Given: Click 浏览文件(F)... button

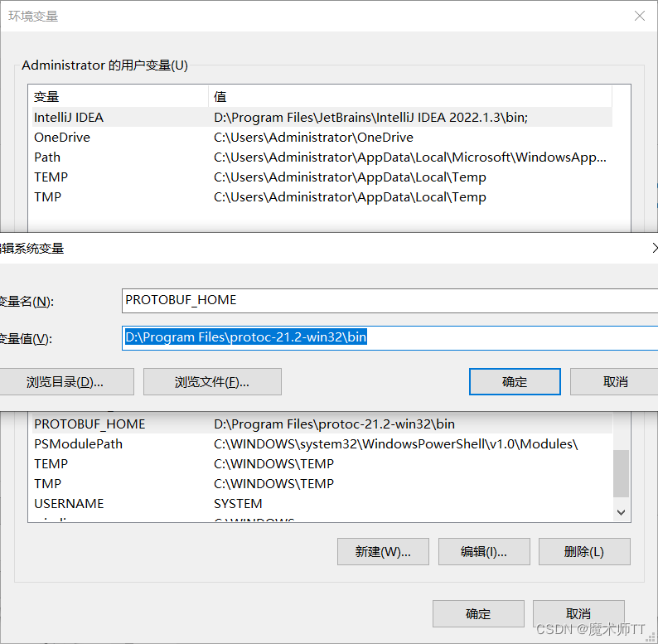Looking at the screenshot, I should click(x=212, y=382).
